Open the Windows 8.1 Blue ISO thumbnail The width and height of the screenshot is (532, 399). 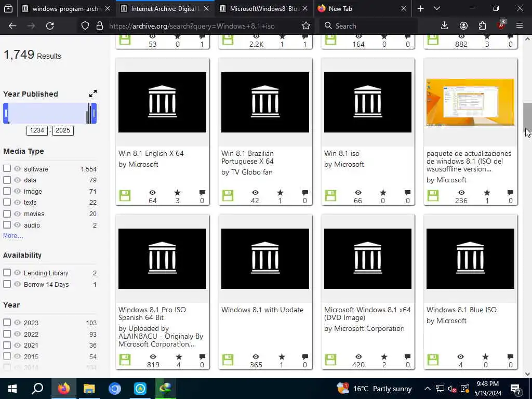470,259
